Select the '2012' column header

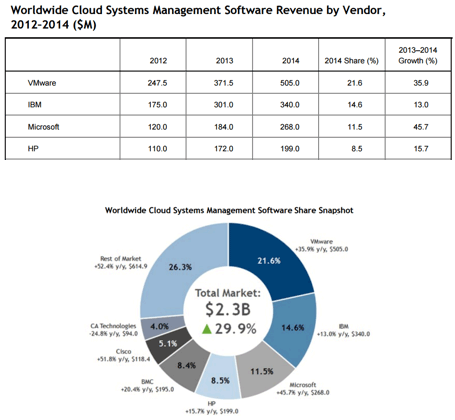coord(158,61)
